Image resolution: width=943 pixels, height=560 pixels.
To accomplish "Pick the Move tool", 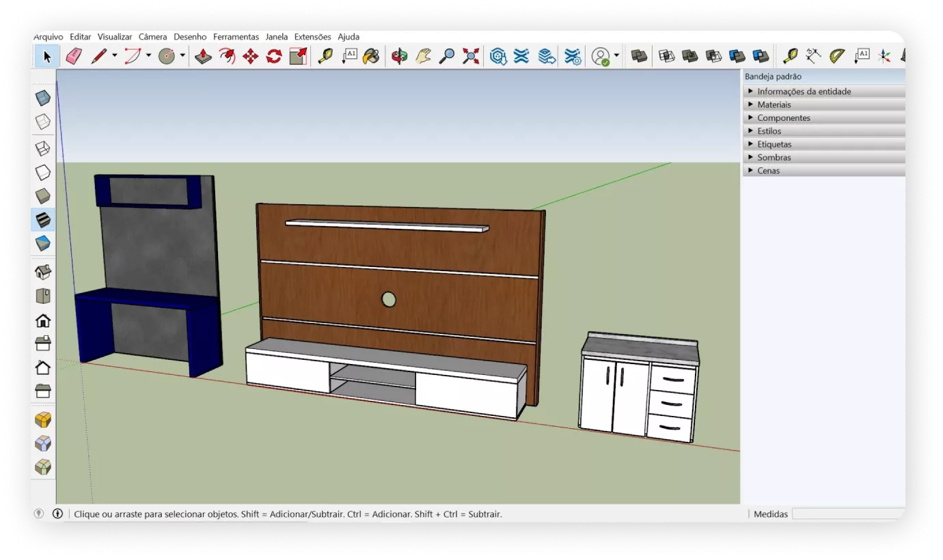I will (x=250, y=56).
